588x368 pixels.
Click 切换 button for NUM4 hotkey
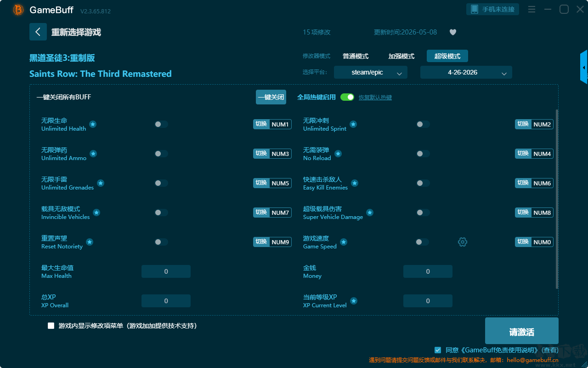click(x=523, y=154)
